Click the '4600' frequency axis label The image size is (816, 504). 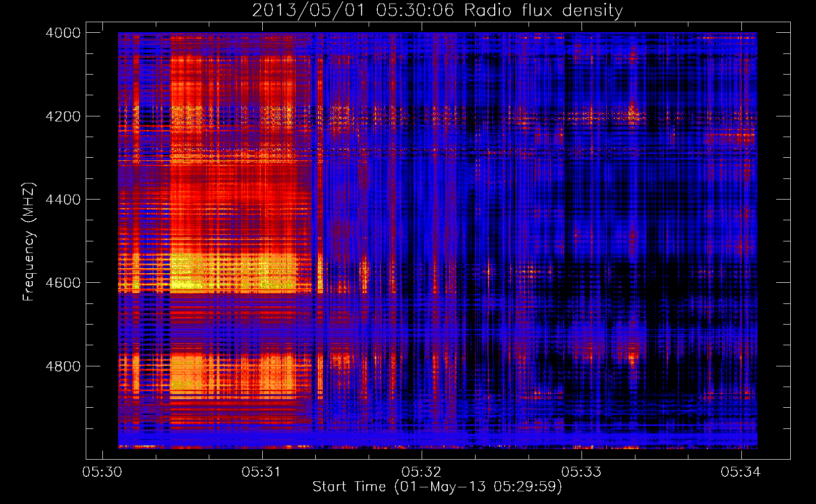pyautogui.click(x=63, y=283)
